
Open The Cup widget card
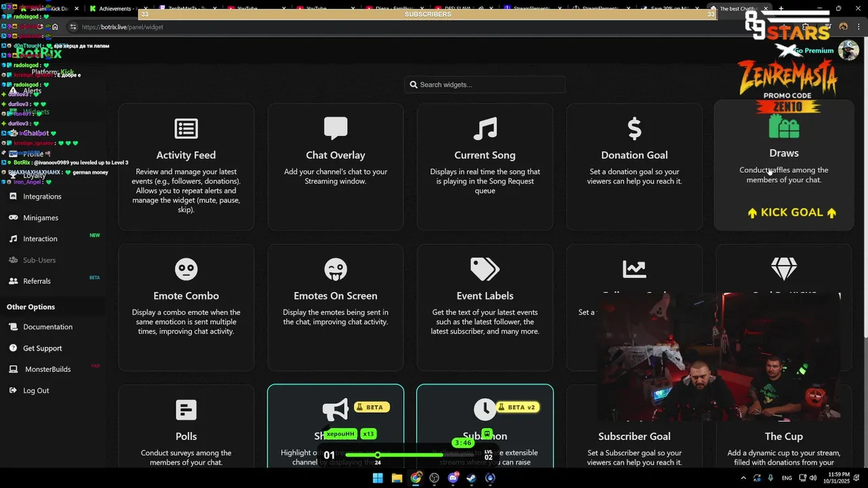pyautogui.click(x=784, y=426)
